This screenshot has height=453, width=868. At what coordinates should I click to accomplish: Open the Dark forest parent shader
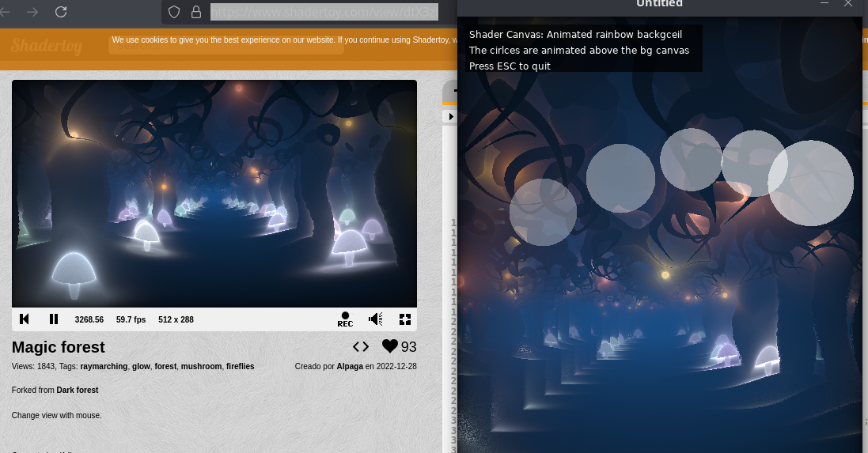pos(77,390)
